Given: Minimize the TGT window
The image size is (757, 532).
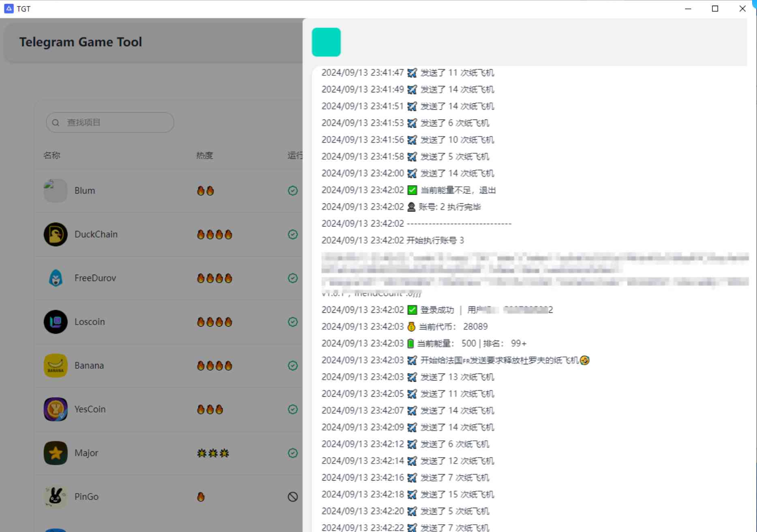Looking at the screenshot, I should [x=688, y=9].
